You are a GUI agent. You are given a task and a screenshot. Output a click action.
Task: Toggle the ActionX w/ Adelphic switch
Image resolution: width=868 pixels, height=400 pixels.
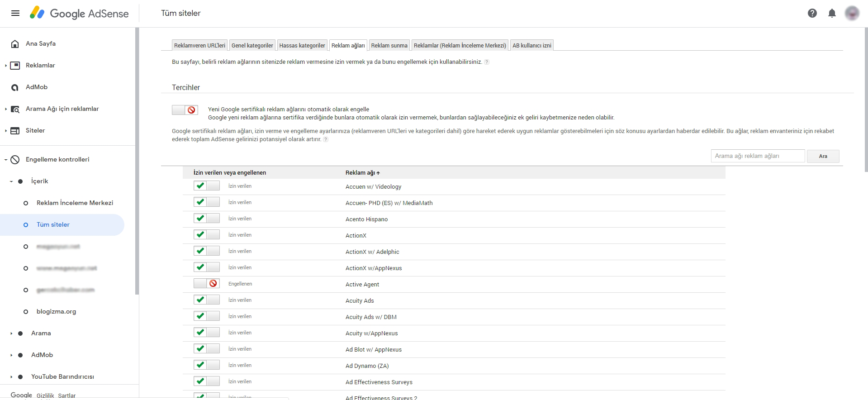coord(207,251)
